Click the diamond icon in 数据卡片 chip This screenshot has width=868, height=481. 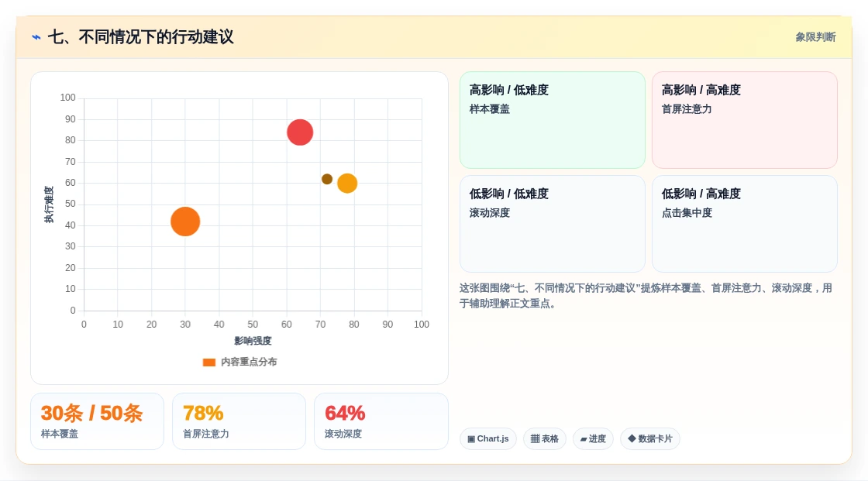(x=632, y=438)
